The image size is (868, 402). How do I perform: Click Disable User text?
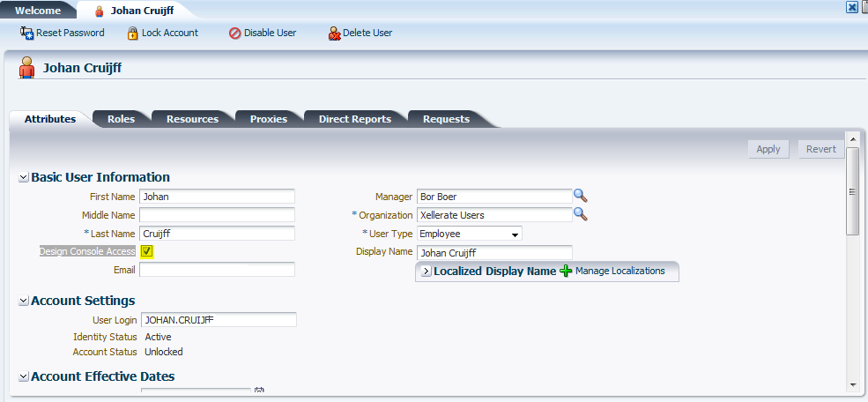tap(271, 33)
